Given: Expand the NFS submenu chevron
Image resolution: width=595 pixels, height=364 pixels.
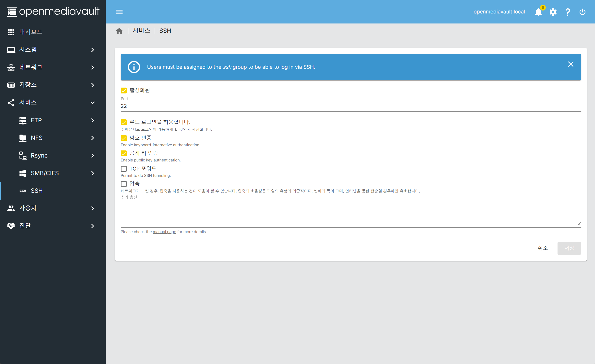Looking at the screenshot, I should click(93, 138).
